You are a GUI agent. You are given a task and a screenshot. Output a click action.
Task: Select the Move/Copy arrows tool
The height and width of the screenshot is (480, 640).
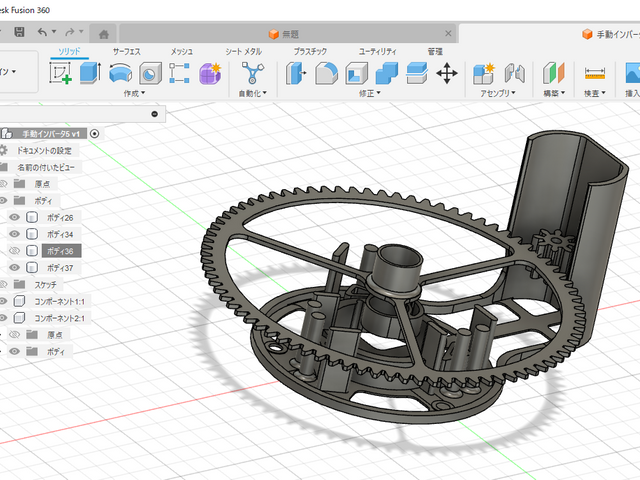pyautogui.click(x=447, y=73)
